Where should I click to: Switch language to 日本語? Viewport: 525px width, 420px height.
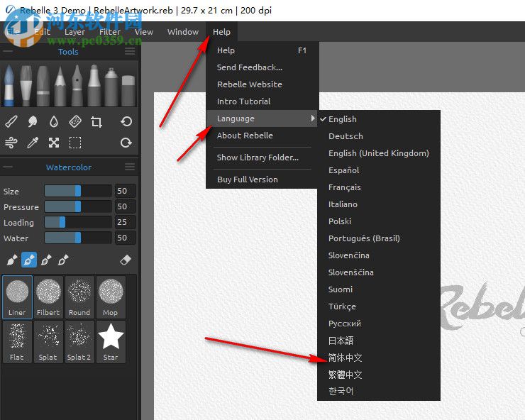[x=379, y=341]
